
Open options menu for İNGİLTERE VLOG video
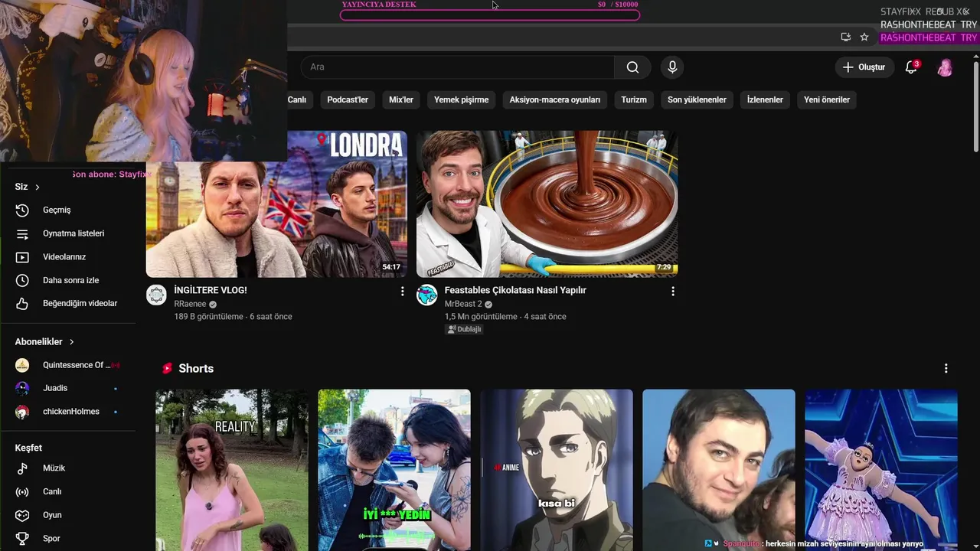[403, 292]
